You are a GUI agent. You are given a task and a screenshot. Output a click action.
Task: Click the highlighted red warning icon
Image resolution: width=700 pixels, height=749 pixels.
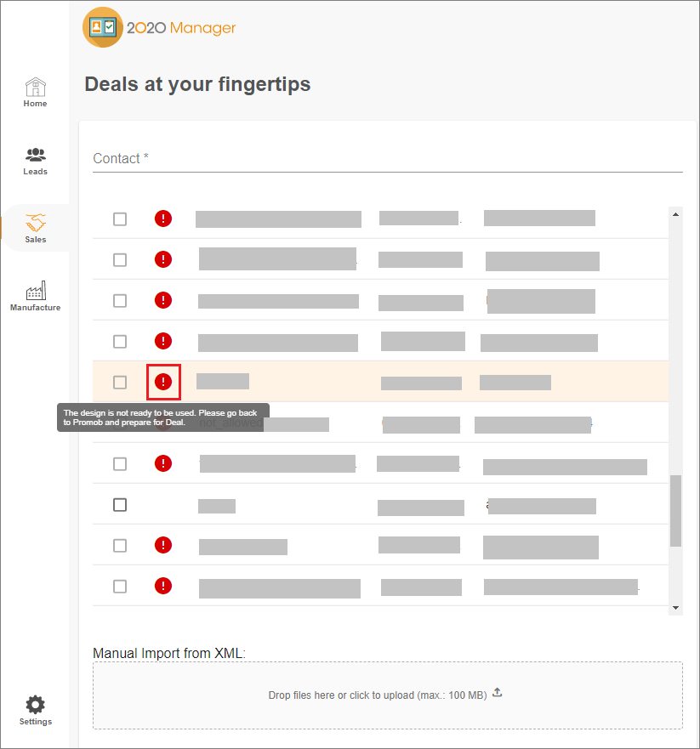[163, 382]
